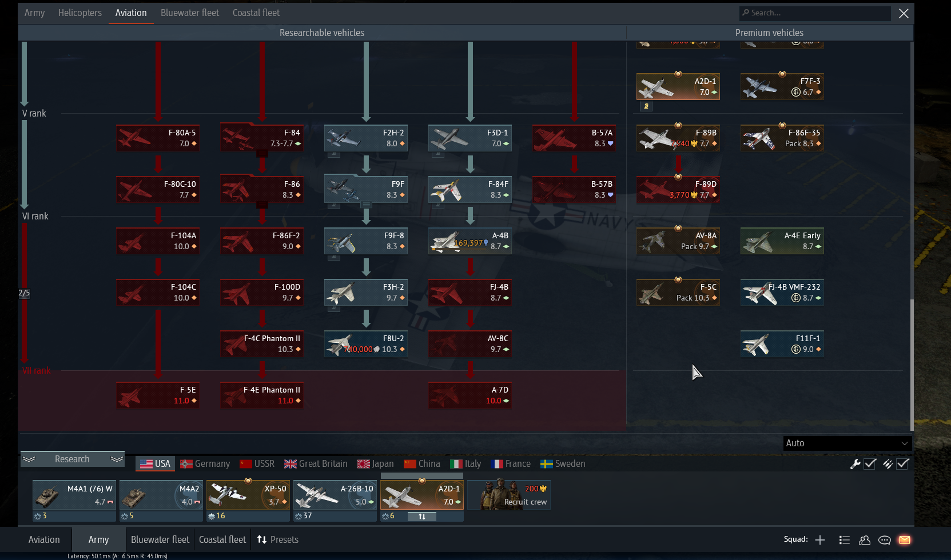Viewport: 951px width, 560px height.
Task: Select the Italy nation flag
Action: pyautogui.click(x=465, y=464)
